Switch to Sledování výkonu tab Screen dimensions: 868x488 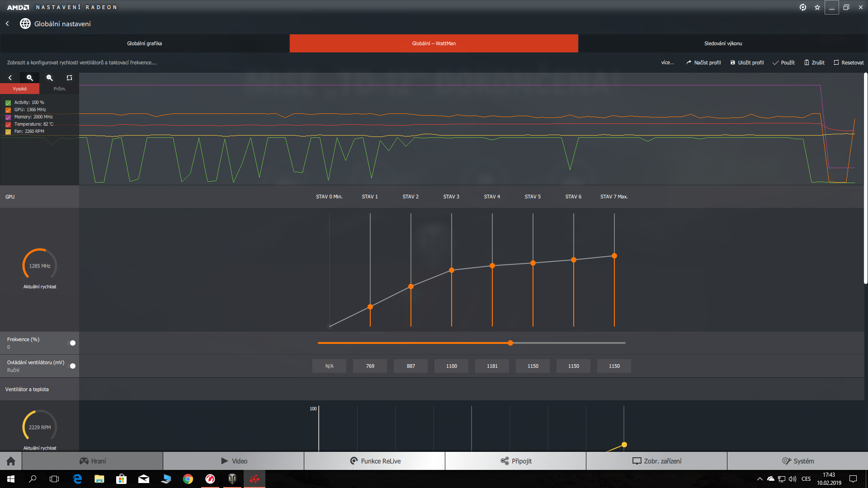coord(723,43)
